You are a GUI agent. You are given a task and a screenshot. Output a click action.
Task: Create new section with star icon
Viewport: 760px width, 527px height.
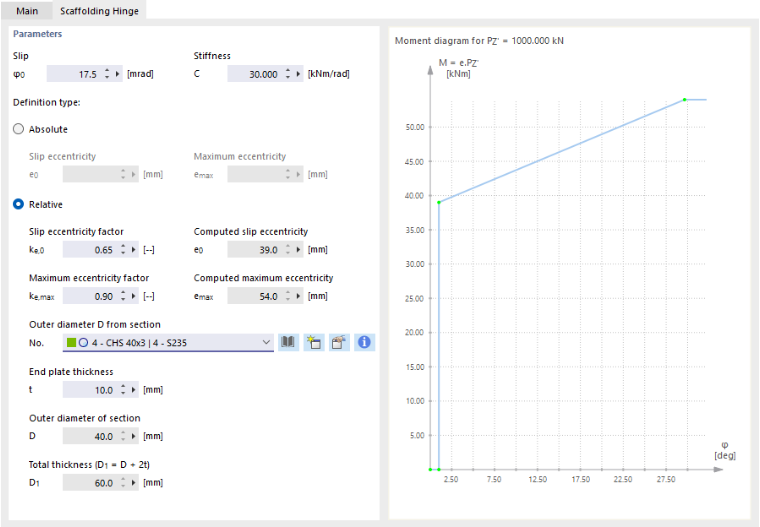point(314,342)
